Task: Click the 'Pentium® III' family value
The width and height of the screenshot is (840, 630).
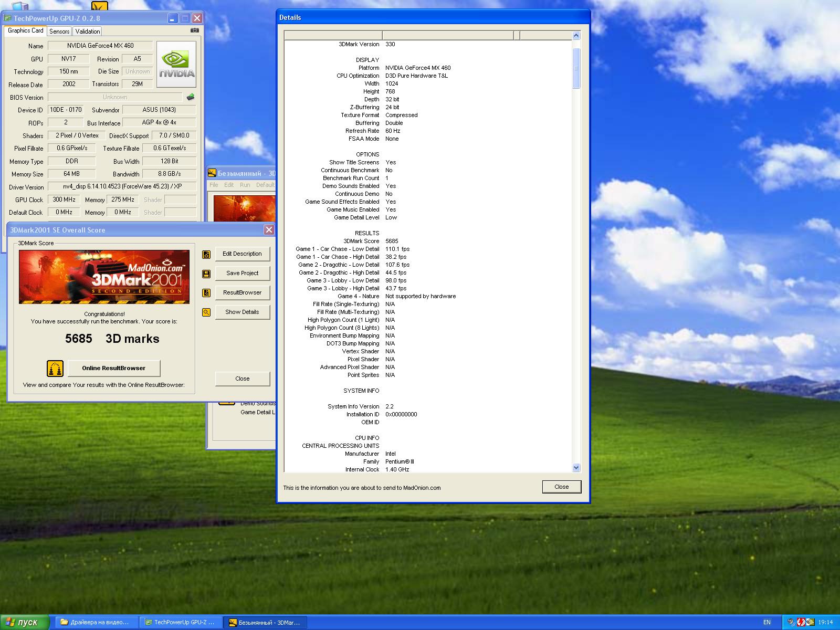Action: (400, 461)
